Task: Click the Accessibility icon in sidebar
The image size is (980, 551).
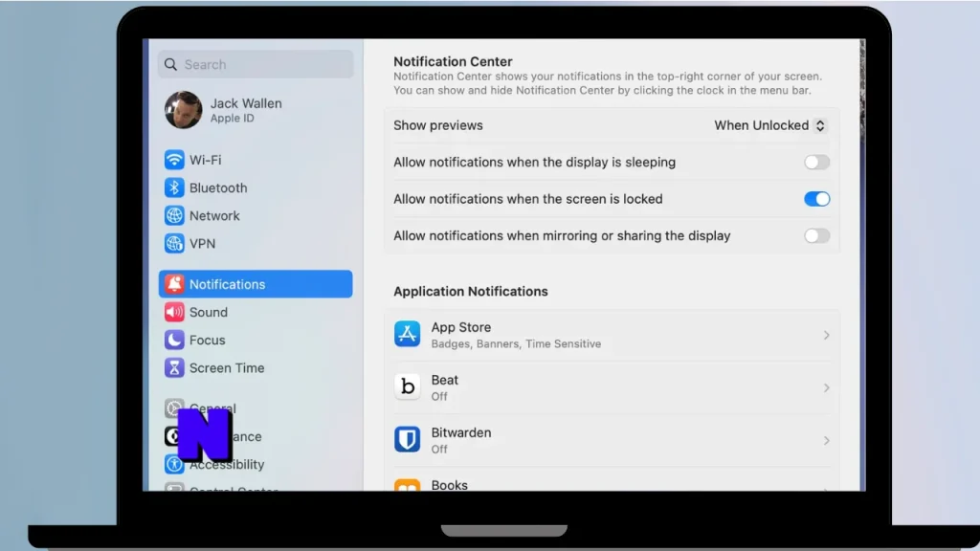Action: pyautogui.click(x=174, y=464)
